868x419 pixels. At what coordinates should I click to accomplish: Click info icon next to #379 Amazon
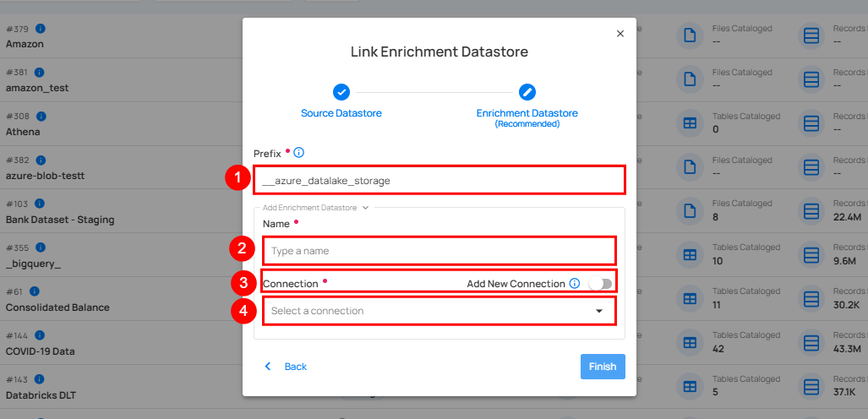tap(39, 29)
